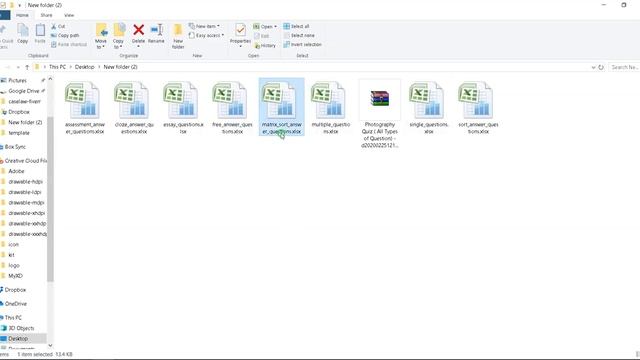Click the Paste shortcut option
This screenshot has height=360, width=640.
pos(69,44)
